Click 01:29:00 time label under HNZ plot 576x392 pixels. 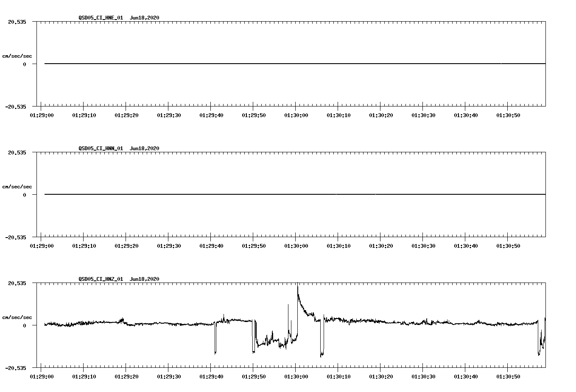[42, 377]
